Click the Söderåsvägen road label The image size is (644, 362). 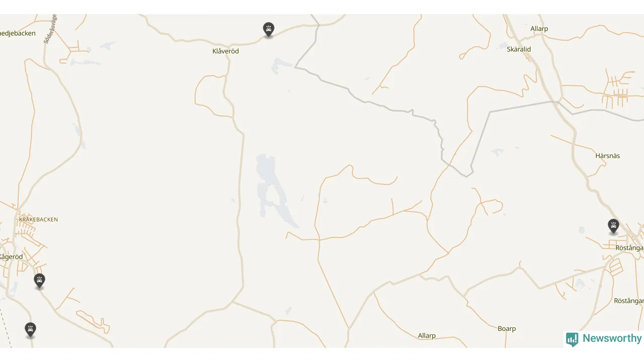(x=50, y=29)
